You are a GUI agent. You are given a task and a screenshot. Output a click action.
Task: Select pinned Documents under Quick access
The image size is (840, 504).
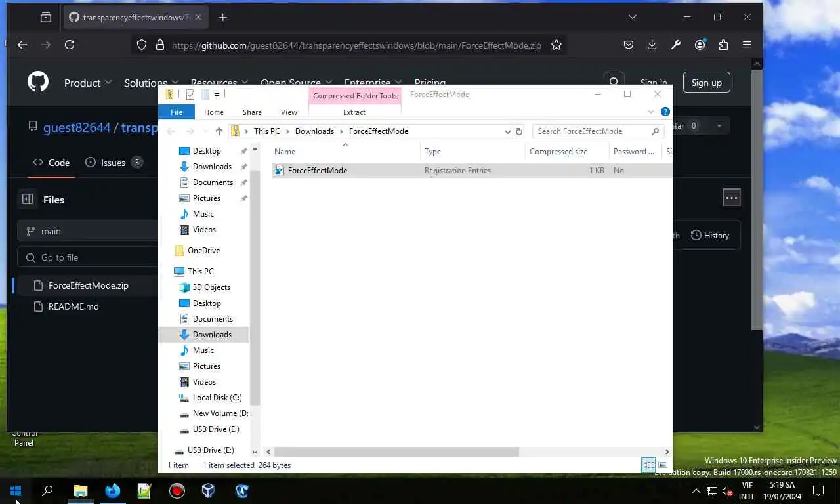coord(213,182)
